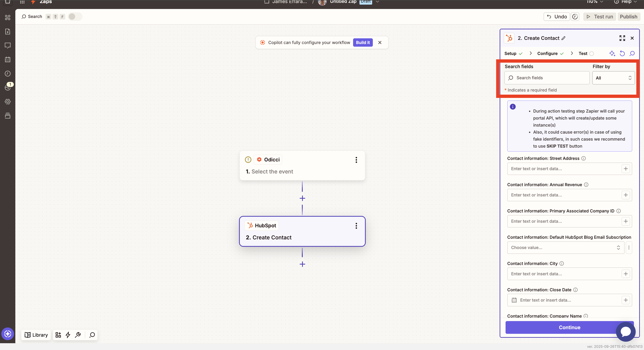Open the Library panel
This screenshot has height=350, width=644.
[36, 335]
